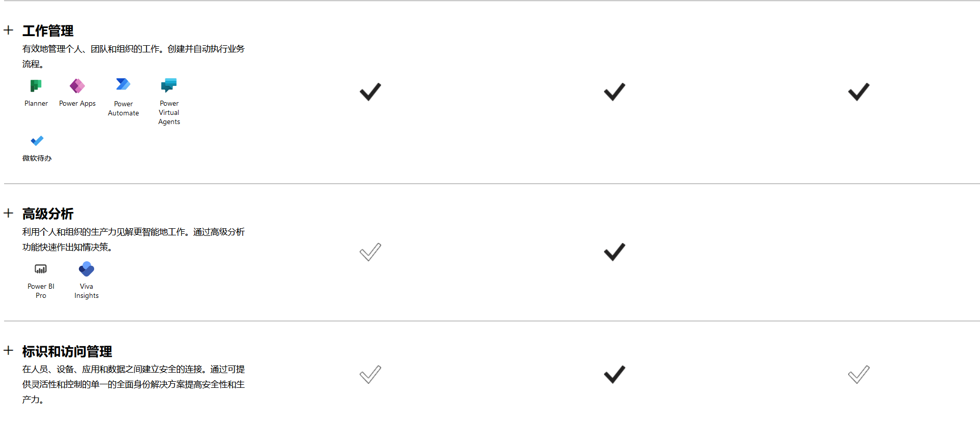Click the 高级分析 heading
This screenshot has width=980, height=428.
48,213
